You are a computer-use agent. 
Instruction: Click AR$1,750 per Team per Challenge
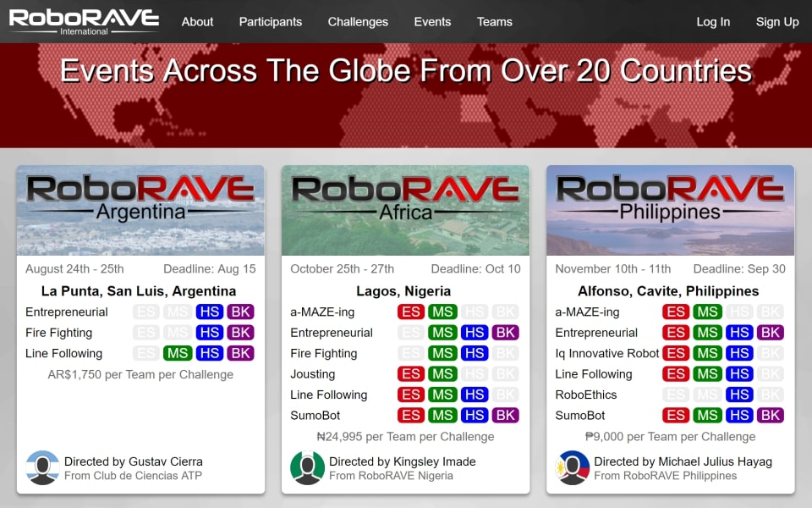pos(140,374)
